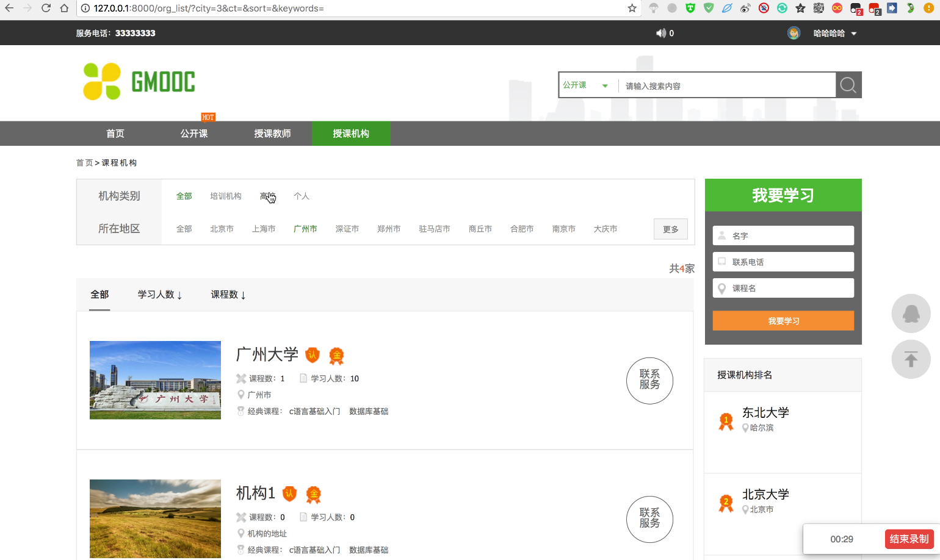
Task: Click the black star extension icon
Action: click(800, 9)
